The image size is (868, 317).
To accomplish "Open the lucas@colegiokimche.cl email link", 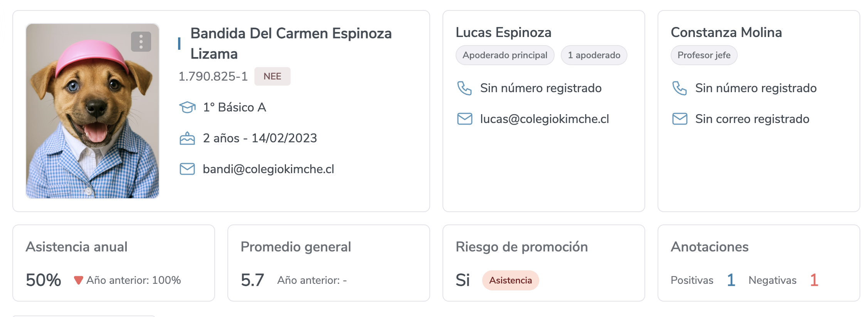I will click(545, 119).
